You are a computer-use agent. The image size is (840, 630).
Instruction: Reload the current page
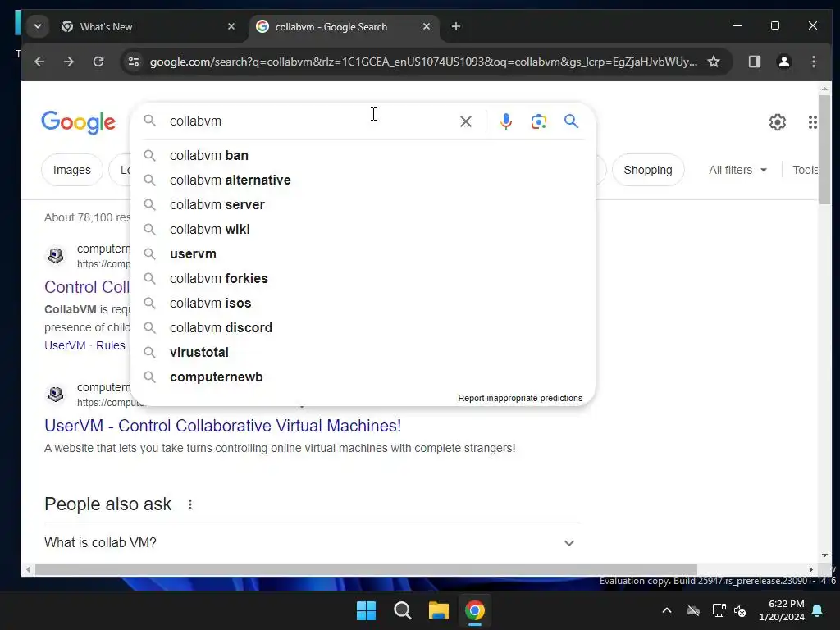tap(98, 62)
